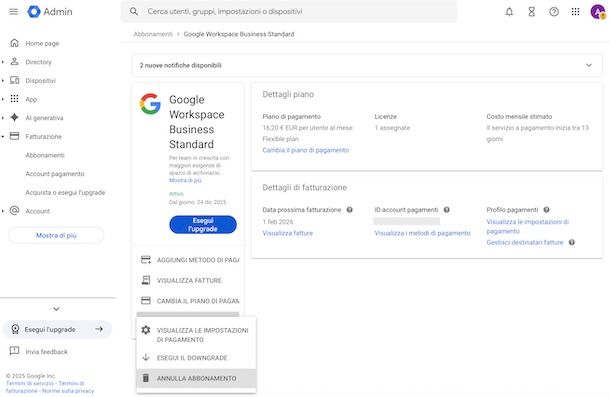Open the main hamburger menu

13,12
